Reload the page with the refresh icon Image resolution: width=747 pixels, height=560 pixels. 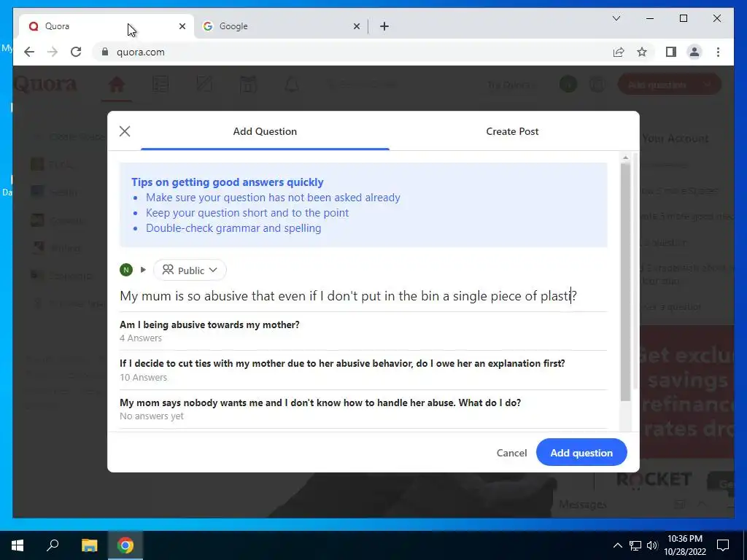click(76, 52)
